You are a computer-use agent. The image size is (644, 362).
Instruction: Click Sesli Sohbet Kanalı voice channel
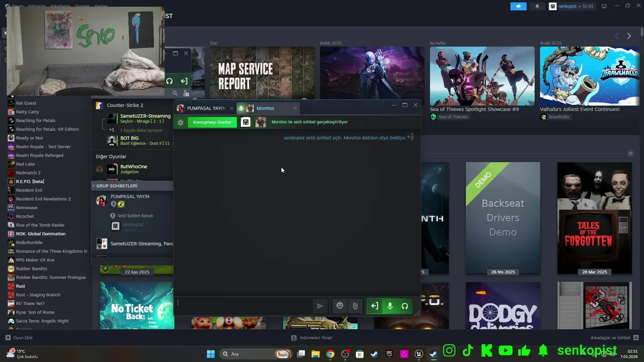(135, 216)
